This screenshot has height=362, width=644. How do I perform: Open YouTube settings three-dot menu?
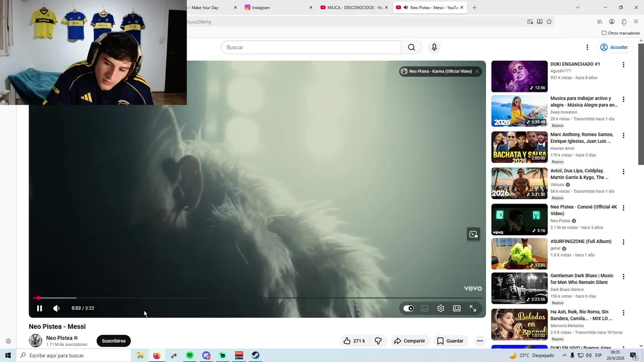pyautogui.click(x=587, y=47)
